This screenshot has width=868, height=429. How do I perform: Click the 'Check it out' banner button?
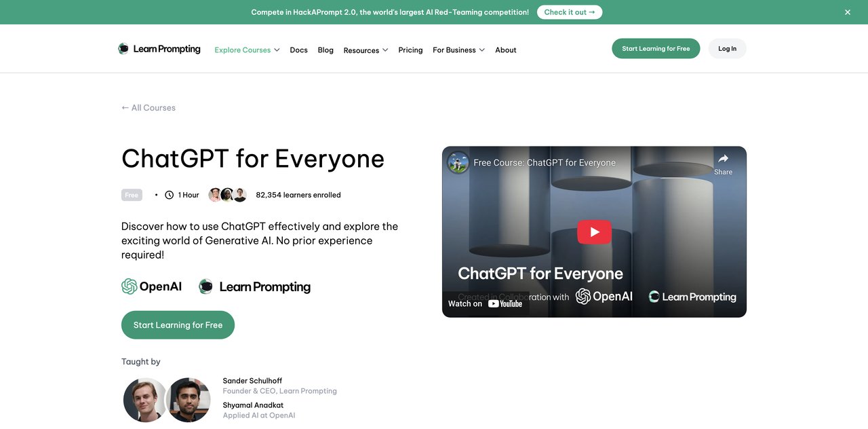[570, 12]
